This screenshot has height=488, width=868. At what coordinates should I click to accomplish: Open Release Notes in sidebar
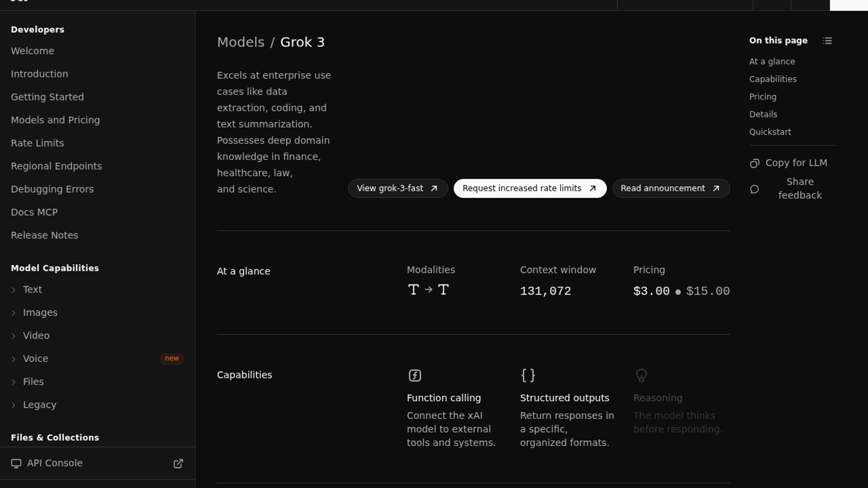(44, 235)
